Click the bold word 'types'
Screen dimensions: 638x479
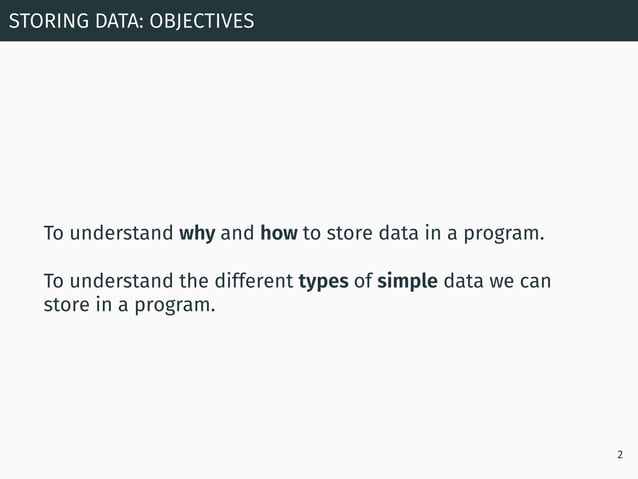tap(323, 282)
